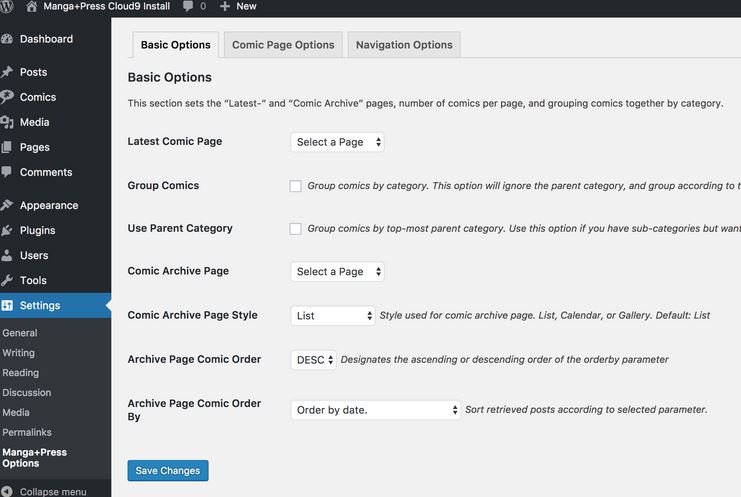Open General settings submenu link
This screenshot has width=741, height=497.
pyautogui.click(x=19, y=333)
